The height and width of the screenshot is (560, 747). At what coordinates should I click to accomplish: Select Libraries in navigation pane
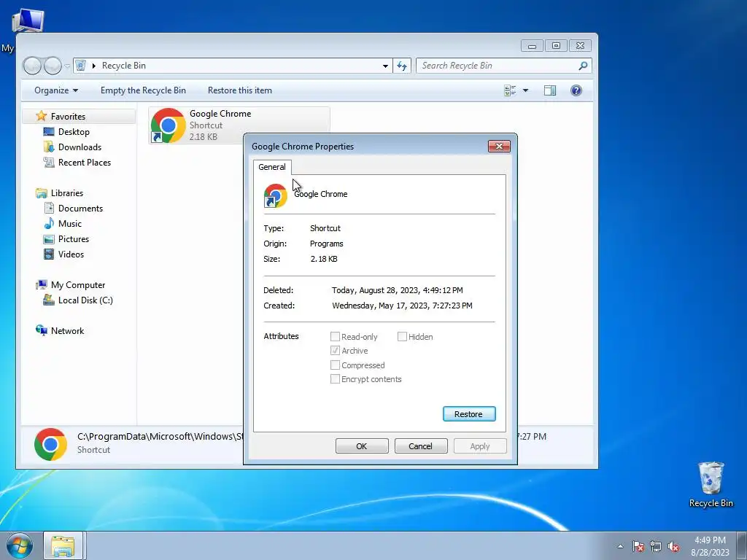tap(66, 192)
